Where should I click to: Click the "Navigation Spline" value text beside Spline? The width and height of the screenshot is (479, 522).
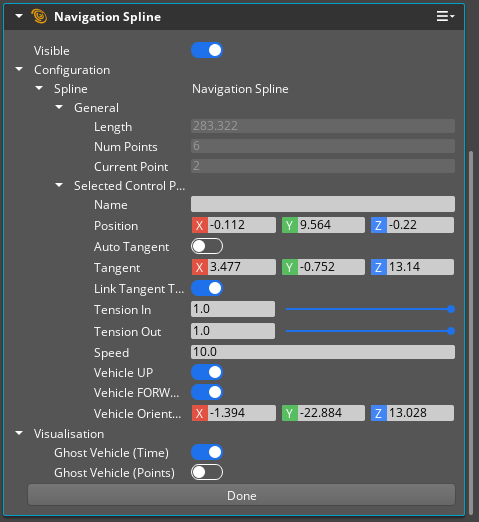click(x=240, y=89)
